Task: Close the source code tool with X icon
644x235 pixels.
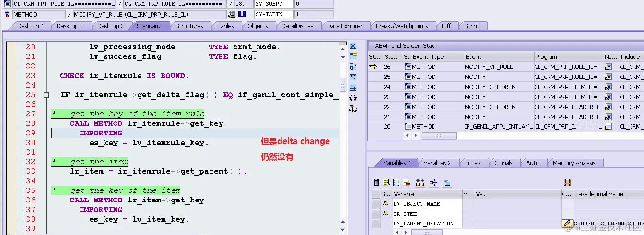Action: tap(353, 46)
